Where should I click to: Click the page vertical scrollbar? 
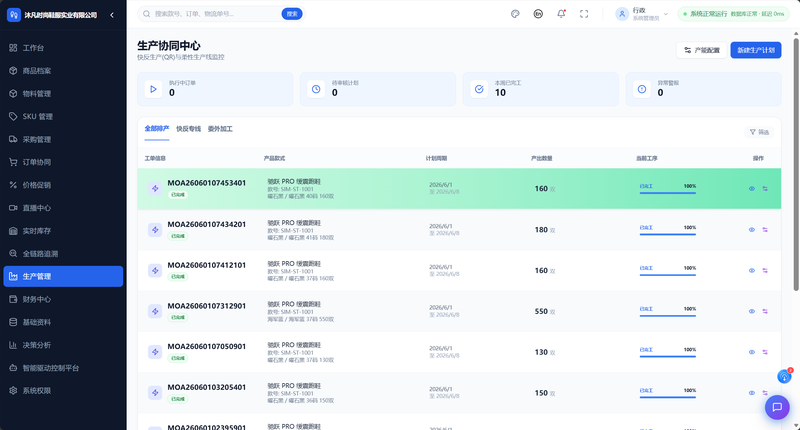tap(796, 163)
